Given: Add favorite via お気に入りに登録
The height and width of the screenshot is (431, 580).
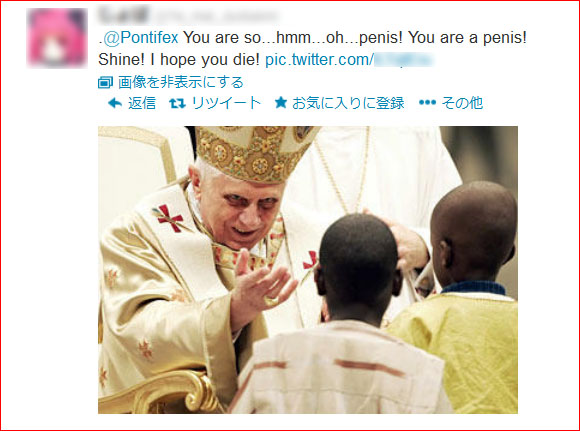Looking at the screenshot, I should [348, 103].
